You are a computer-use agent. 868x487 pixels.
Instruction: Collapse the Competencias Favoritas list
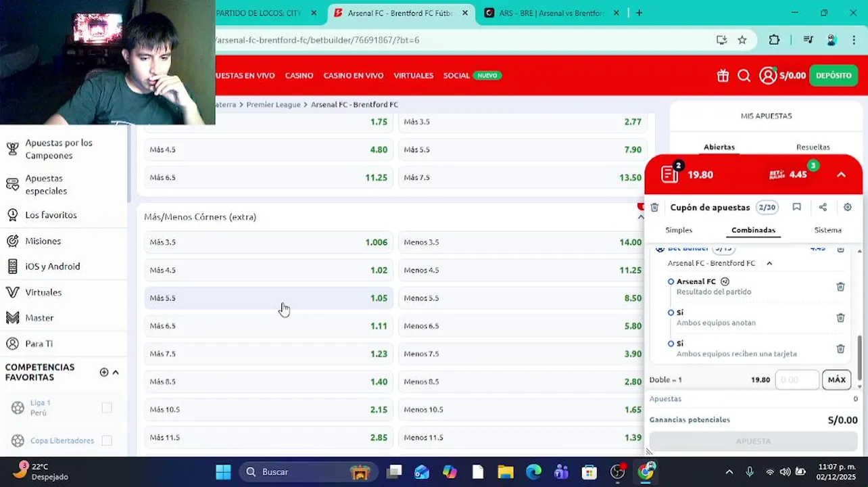(116, 372)
